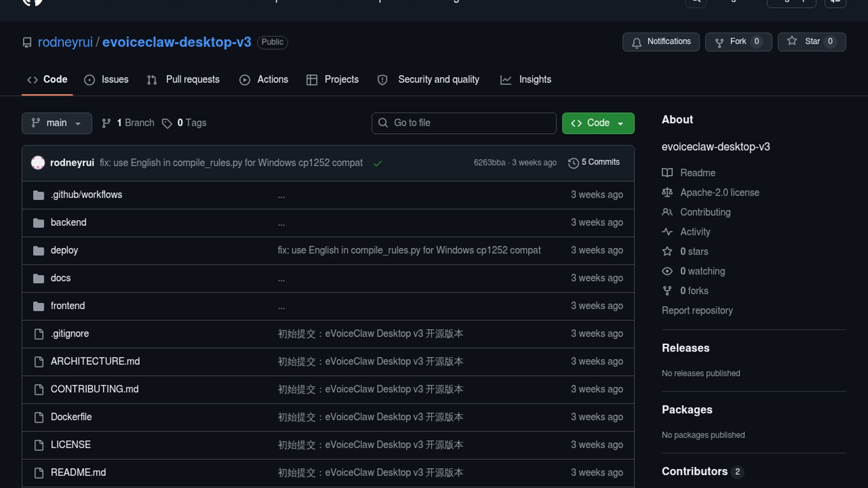Viewport: 868px width, 488px height.
Task: Click rodneyrui's avatar in commit row
Action: pos(38,163)
